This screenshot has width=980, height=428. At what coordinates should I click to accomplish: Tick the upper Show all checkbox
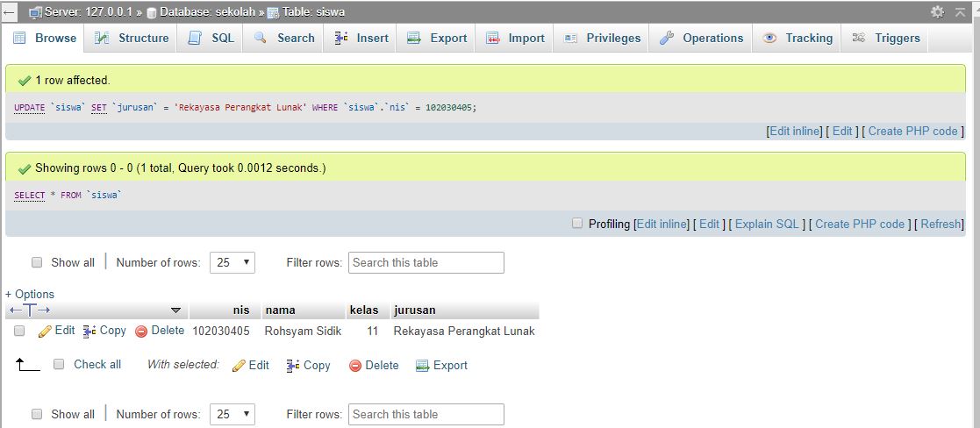tap(37, 262)
